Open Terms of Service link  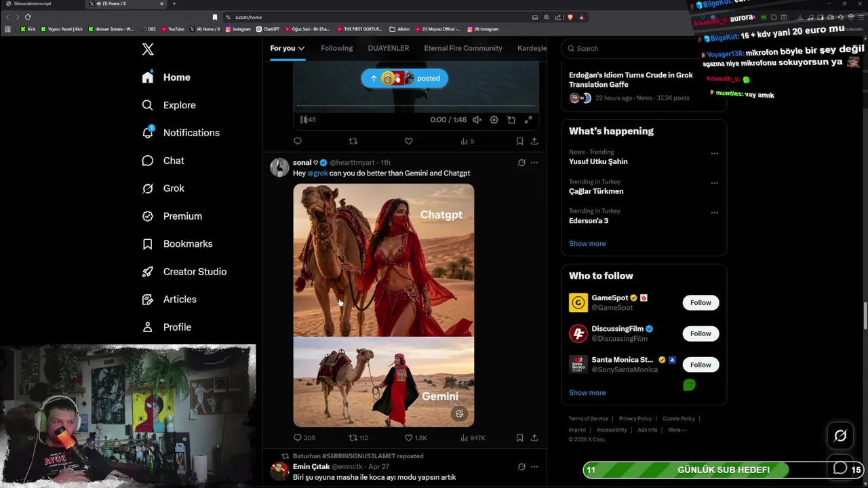(x=588, y=419)
